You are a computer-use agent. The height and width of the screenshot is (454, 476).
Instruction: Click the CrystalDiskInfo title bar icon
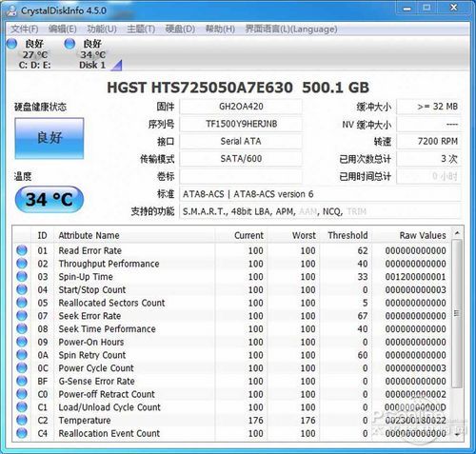pyautogui.click(x=11, y=10)
